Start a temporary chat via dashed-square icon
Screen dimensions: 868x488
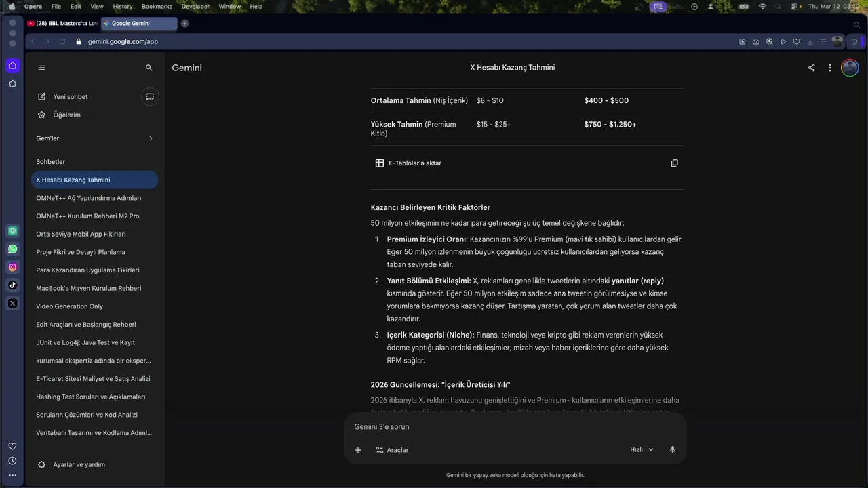click(x=150, y=96)
